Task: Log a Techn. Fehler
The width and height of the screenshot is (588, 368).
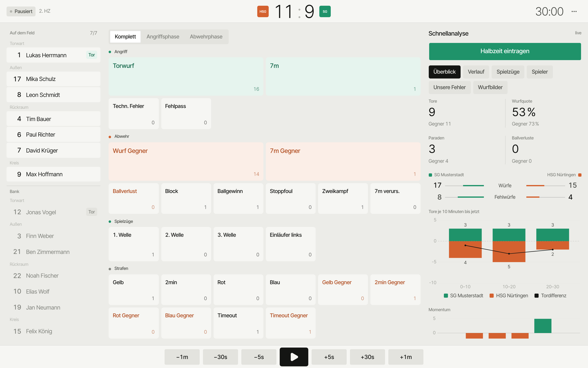Action: tap(134, 114)
